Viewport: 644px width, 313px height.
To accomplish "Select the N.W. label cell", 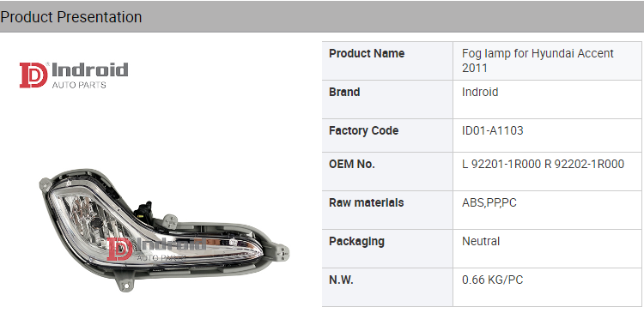I will [387, 287].
